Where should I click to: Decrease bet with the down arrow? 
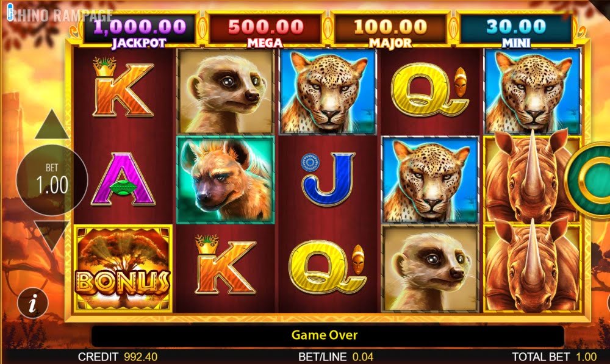(x=52, y=236)
